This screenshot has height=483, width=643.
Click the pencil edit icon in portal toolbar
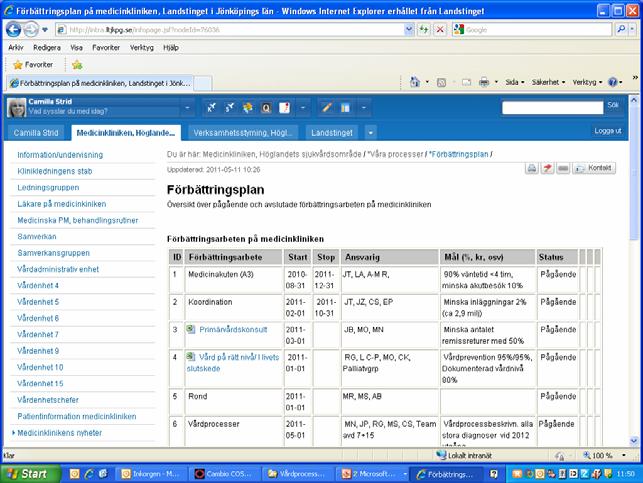[327, 108]
